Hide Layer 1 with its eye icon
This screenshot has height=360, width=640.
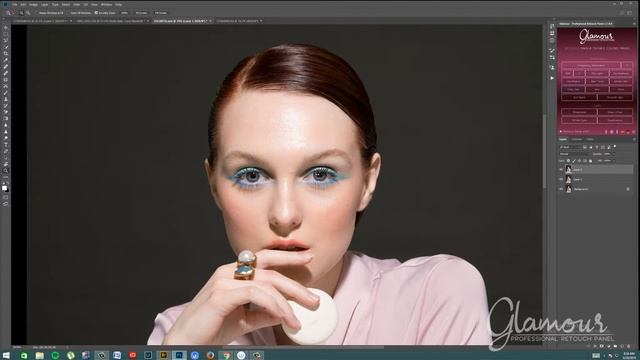[x=561, y=179]
